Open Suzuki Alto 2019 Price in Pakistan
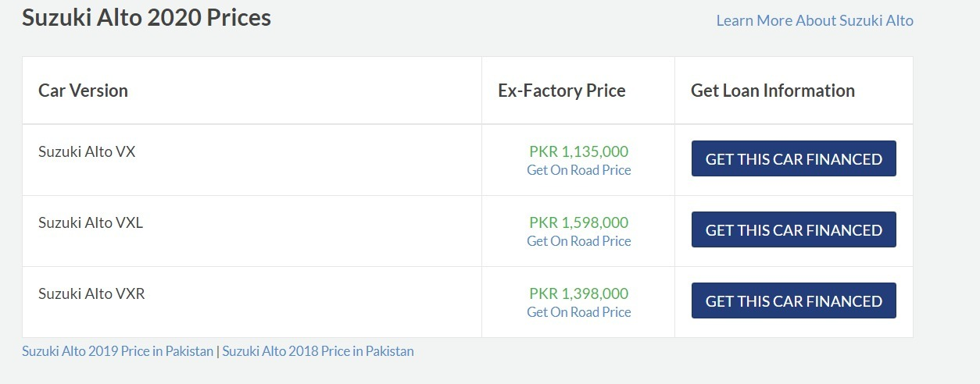Screen dimensions: 980x384 [117, 351]
